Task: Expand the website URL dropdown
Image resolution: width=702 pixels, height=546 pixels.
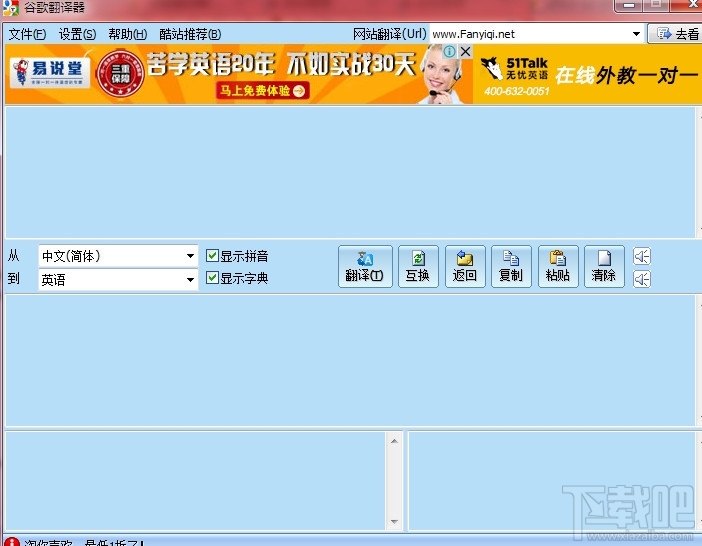Action: point(636,34)
